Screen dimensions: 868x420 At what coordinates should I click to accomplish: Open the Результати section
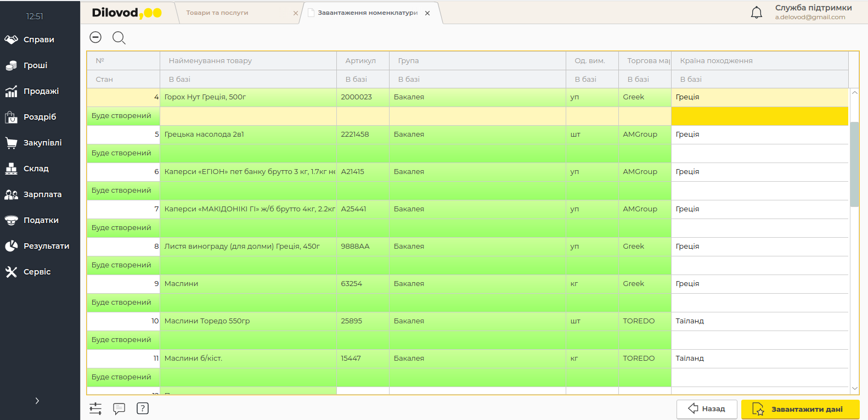click(x=46, y=246)
